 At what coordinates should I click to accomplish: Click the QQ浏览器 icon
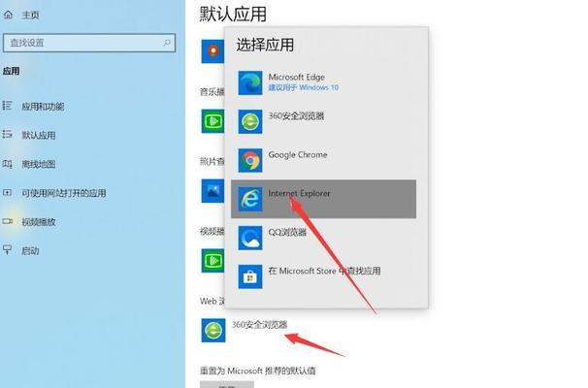[250, 238]
